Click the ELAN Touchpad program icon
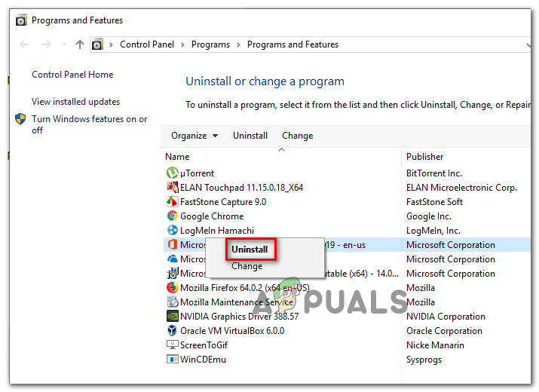The image size is (539, 392). point(172,188)
